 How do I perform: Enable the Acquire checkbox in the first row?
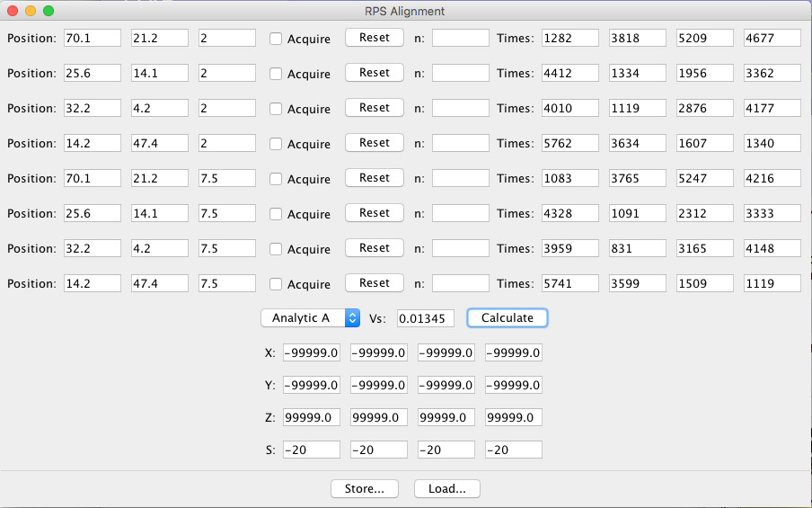tap(277, 39)
